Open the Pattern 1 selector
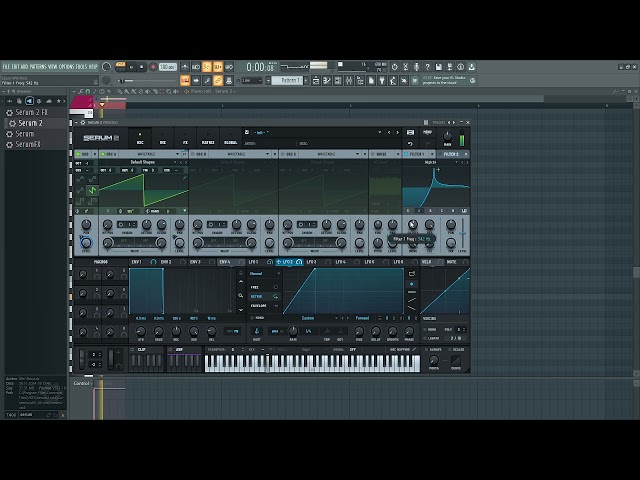Viewport: 640px width, 480px height. [x=288, y=80]
